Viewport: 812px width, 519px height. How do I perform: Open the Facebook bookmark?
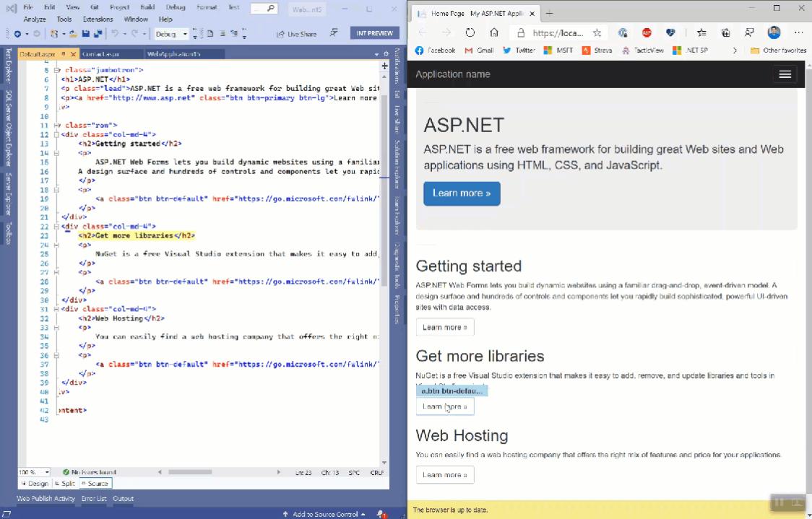(435, 51)
